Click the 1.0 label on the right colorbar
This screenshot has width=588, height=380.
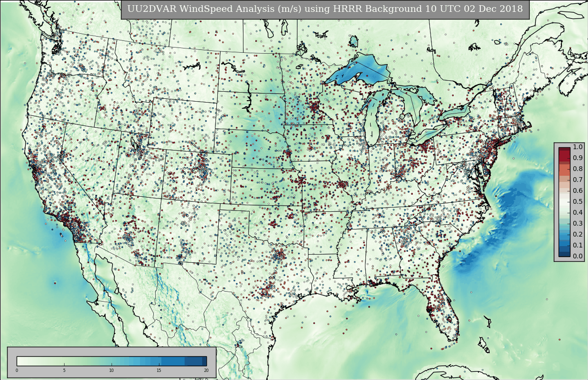[578, 147]
